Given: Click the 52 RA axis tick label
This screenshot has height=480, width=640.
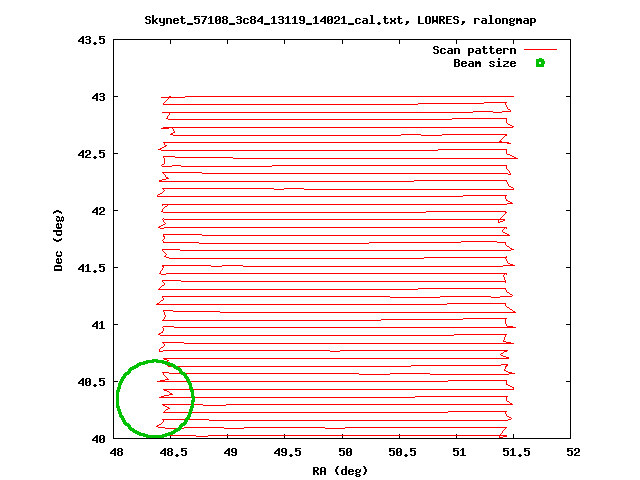Looking at the screenshot, I should click(573, 452).
